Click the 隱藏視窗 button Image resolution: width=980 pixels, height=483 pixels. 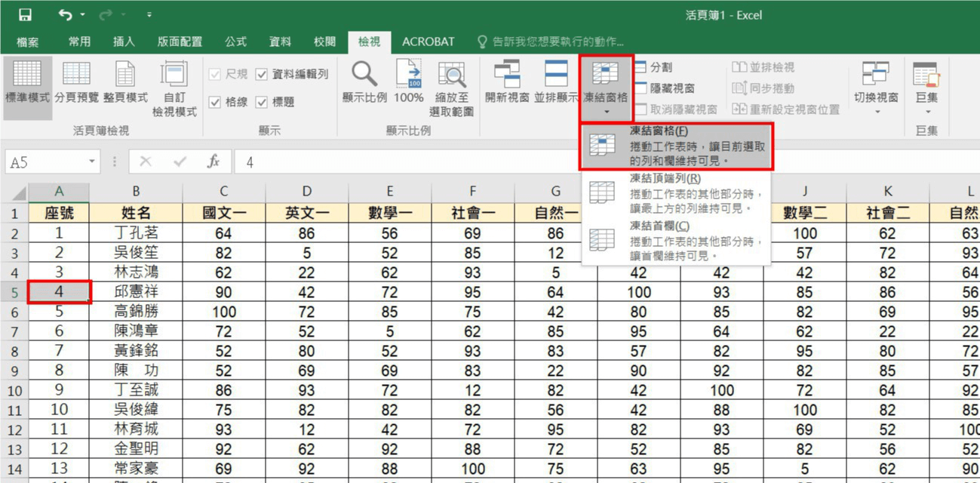(665, 88)
